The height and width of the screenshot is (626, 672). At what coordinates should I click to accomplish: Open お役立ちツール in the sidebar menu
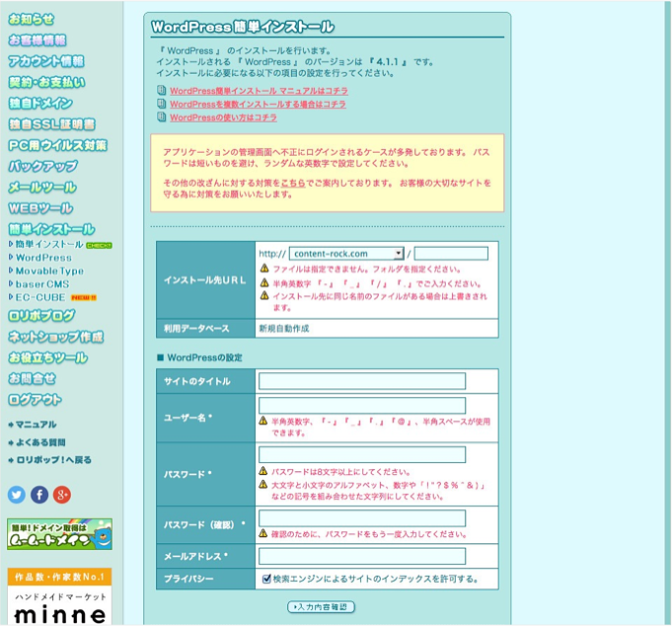[x=48, y=358]
